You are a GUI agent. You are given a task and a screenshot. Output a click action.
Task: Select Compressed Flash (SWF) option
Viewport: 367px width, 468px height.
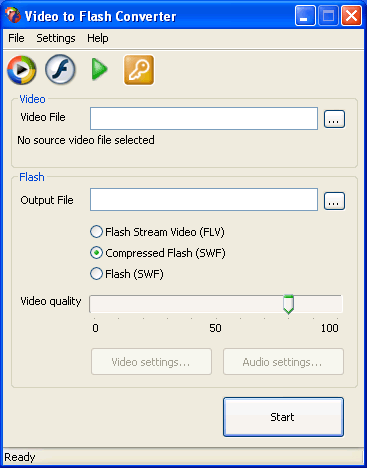point(158,253)
